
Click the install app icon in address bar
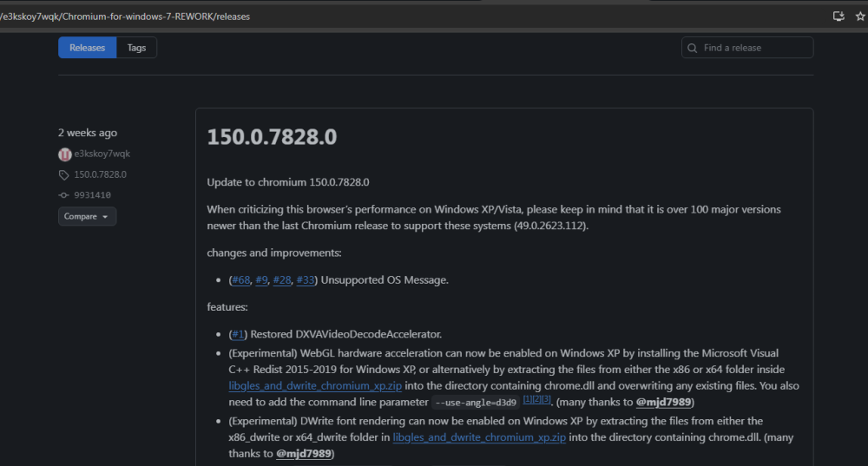838,16
